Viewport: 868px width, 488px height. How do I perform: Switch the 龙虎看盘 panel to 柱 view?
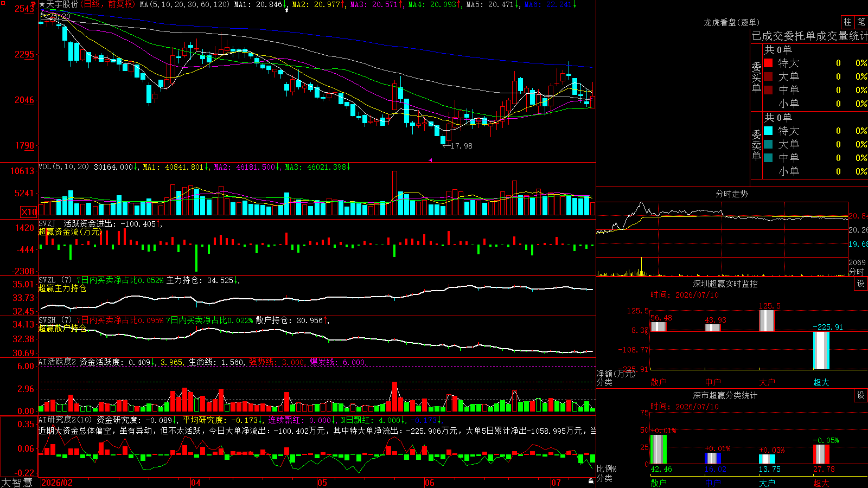pyautogui.click(x=847, y=22)
